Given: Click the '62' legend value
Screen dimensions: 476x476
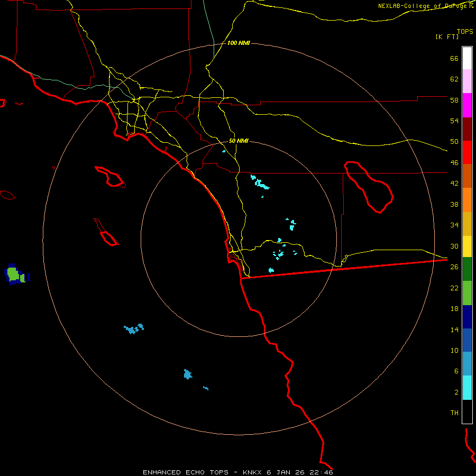Looking at the screenshot, I should [454, 79].
